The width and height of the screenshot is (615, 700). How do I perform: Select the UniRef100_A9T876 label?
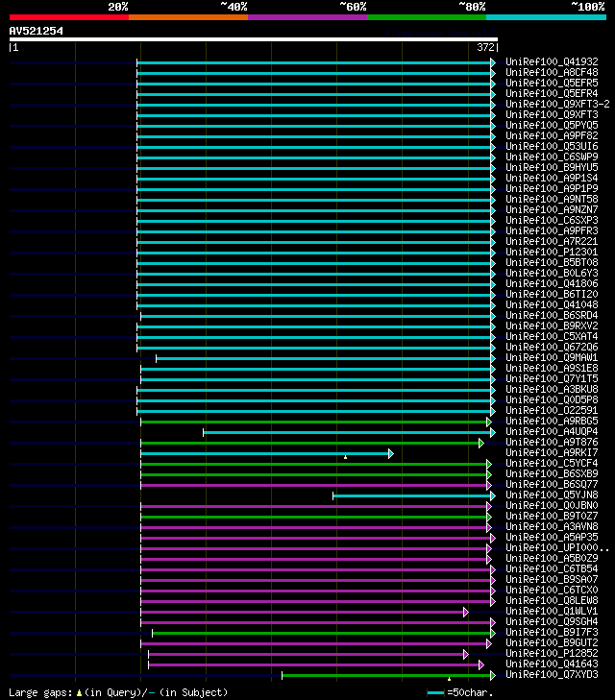point(552,442)
